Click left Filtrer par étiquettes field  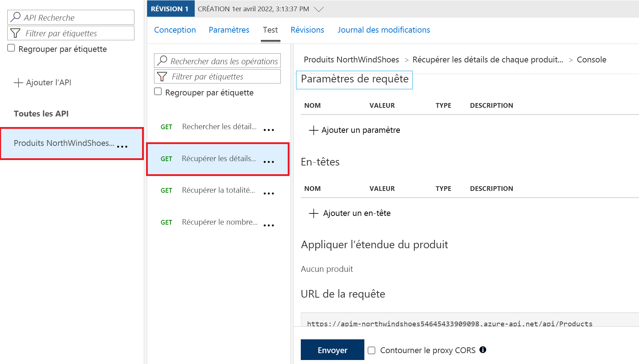(71, 33)
